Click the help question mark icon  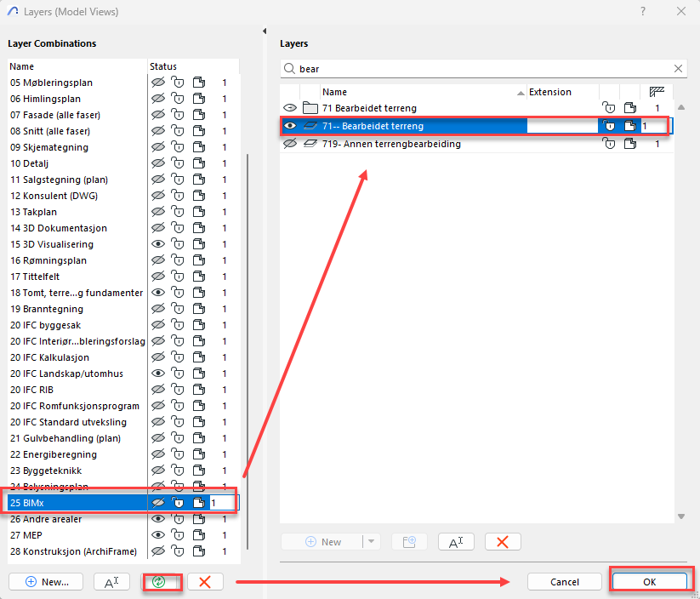click(x=641, y=11)
